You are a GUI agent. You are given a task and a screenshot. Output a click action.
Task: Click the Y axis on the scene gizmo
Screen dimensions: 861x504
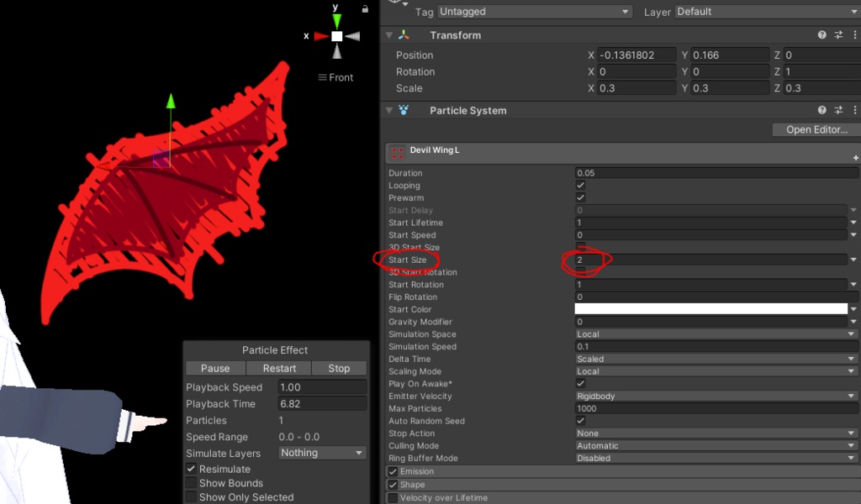pos(335,18)
